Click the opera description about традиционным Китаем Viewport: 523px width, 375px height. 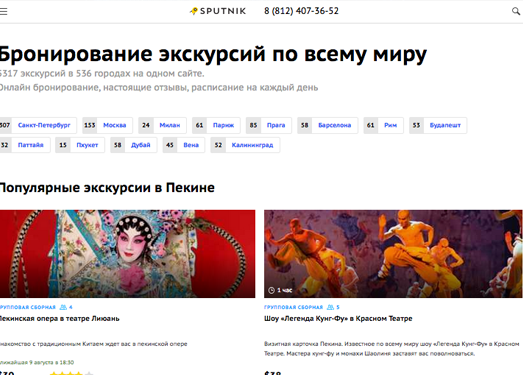click(93, 344)
